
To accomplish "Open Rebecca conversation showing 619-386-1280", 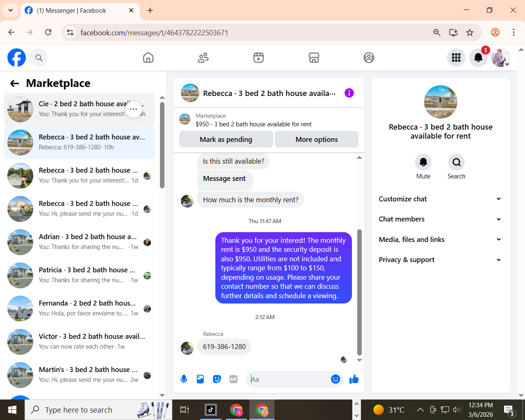I will [79, 142].
